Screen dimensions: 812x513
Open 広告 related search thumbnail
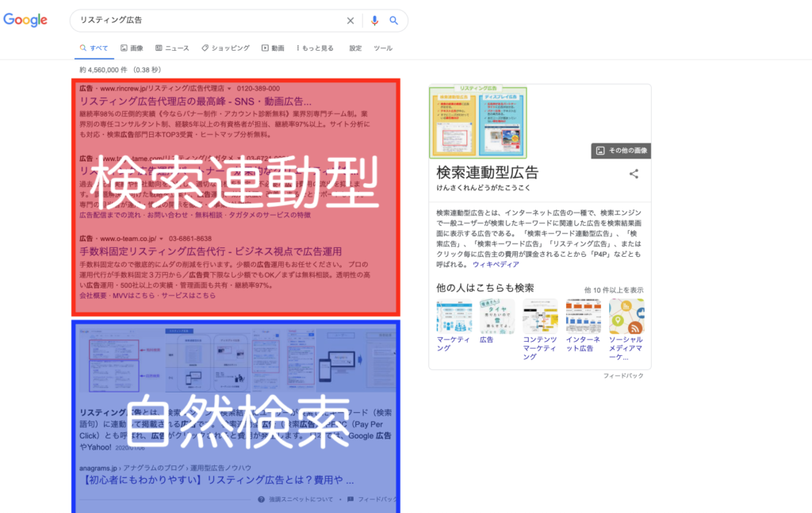point(497,316)
